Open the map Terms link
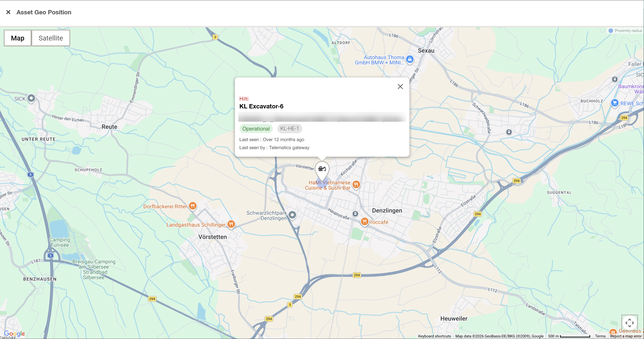This screenshot has width=644, height=339. point(600,336)
